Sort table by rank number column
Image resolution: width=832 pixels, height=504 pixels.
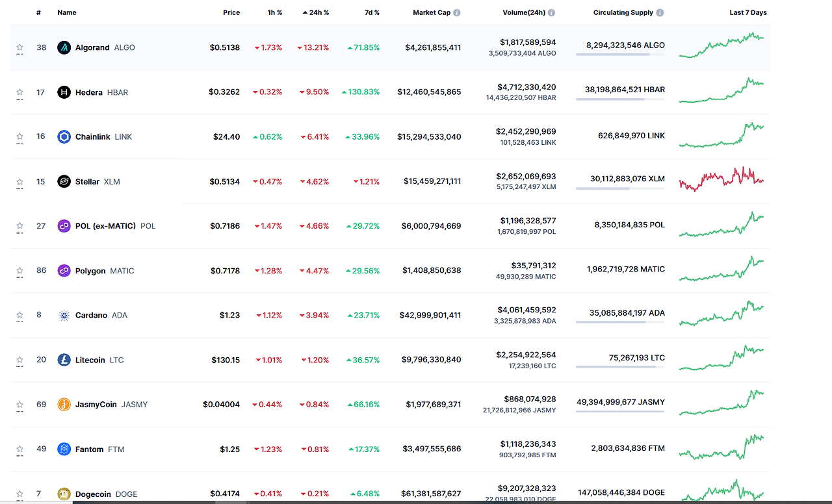click(x=39, y=12)
